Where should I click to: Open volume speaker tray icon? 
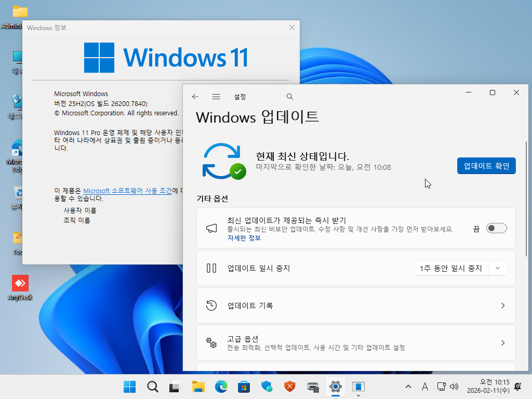[454, 387]
